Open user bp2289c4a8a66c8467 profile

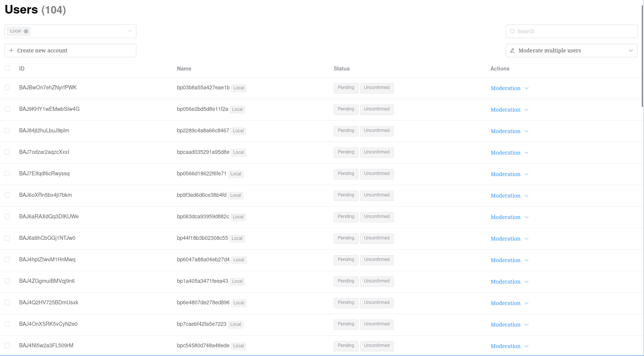pos(203,130)
